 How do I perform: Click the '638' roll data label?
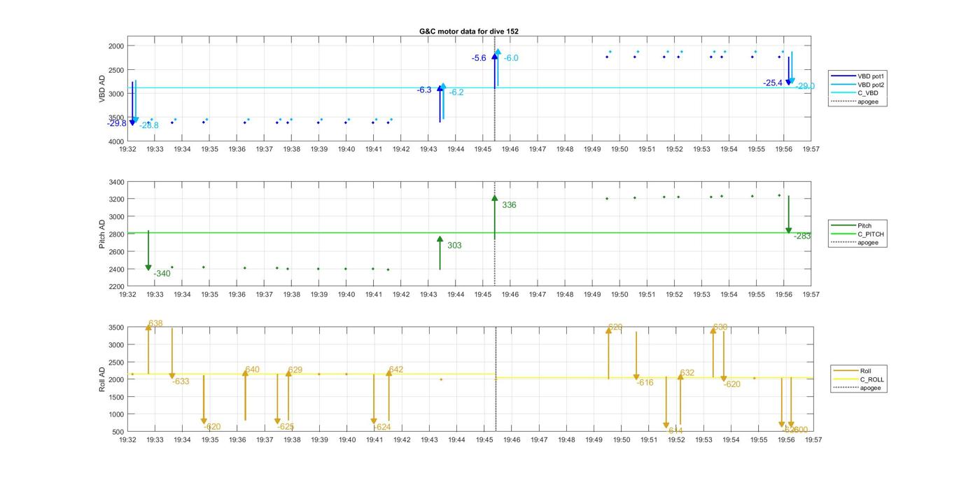coord(155,323)
